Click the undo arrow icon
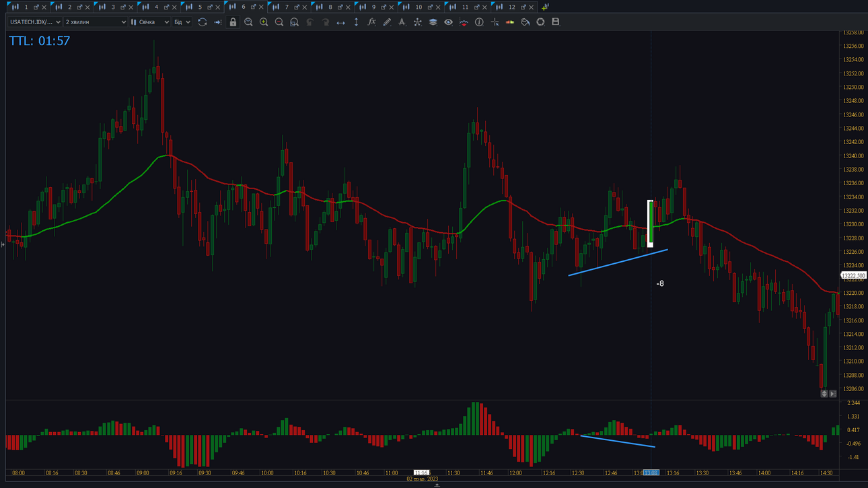 coord(310,22)
